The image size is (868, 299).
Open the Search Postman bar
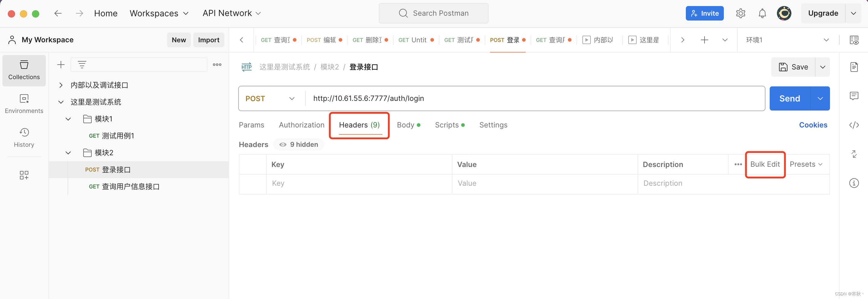433,13
